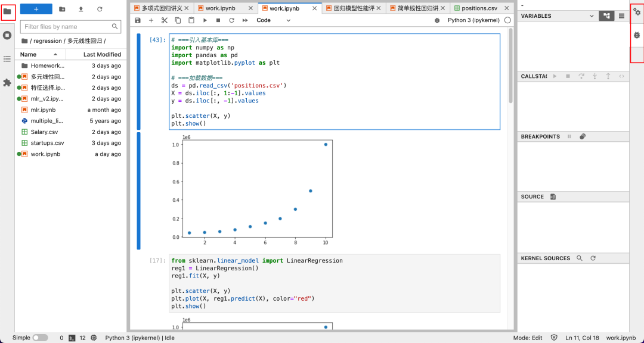The image size is (644, 343).
Task: Switch to the mlr.ipynb work.ipynb tab
Action: click(x=221, y=8)
